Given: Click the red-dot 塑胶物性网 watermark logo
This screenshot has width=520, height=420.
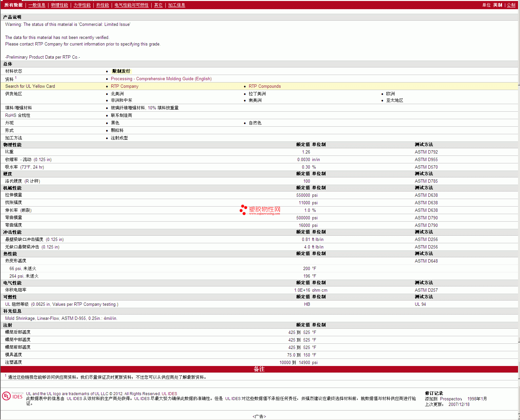Looking at the screenshot, I should tap(260, 210).
